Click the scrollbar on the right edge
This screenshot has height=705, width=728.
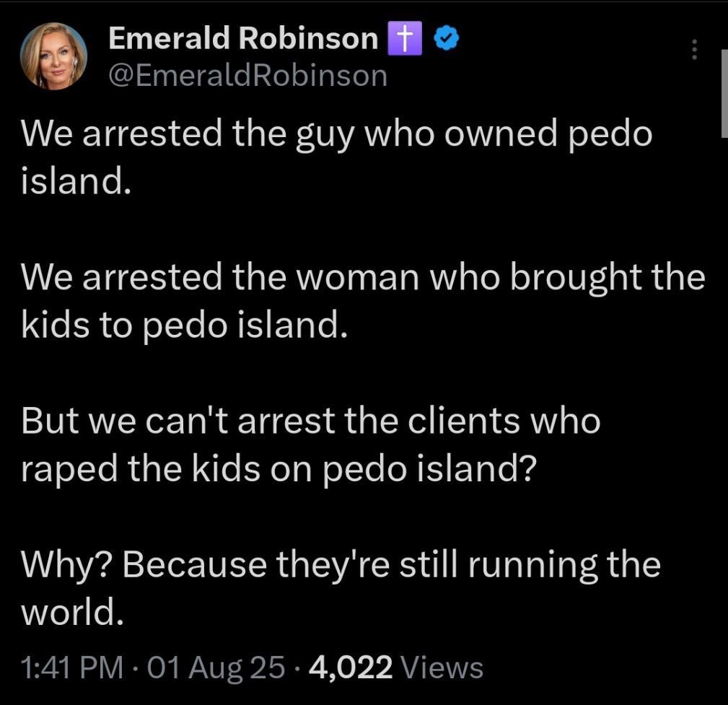(724, 94)
